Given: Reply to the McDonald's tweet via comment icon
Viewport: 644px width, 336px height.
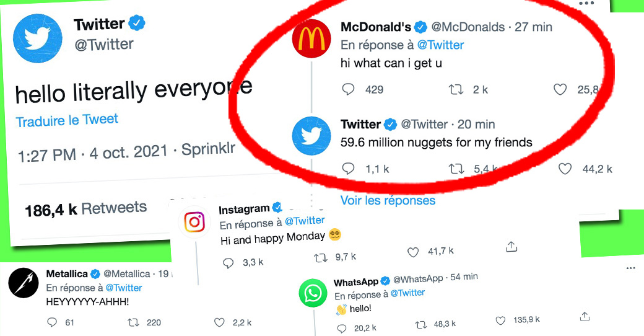Looking at the screenshot, I should coord(348,89).
